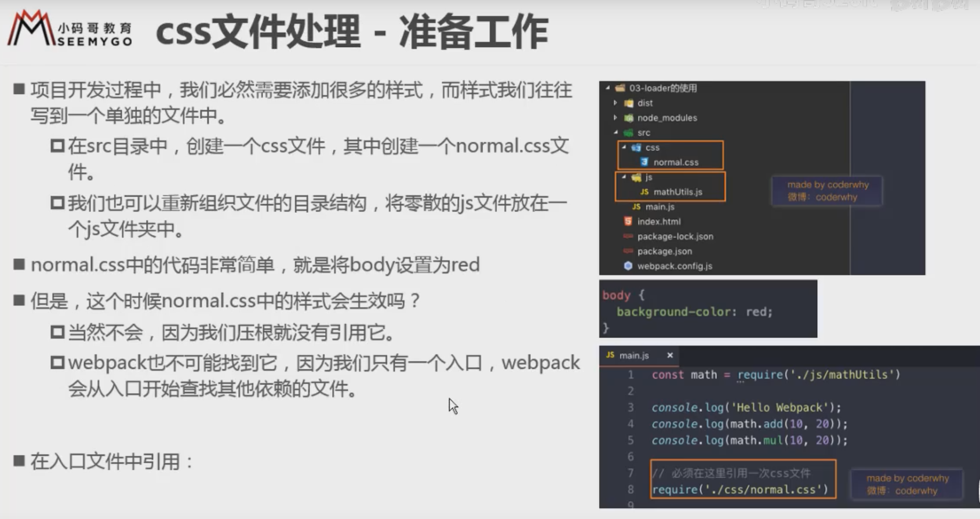The width and height of the screenshot is (980, 519).
Task: Select the node_modules folder name
Action: 667,118
